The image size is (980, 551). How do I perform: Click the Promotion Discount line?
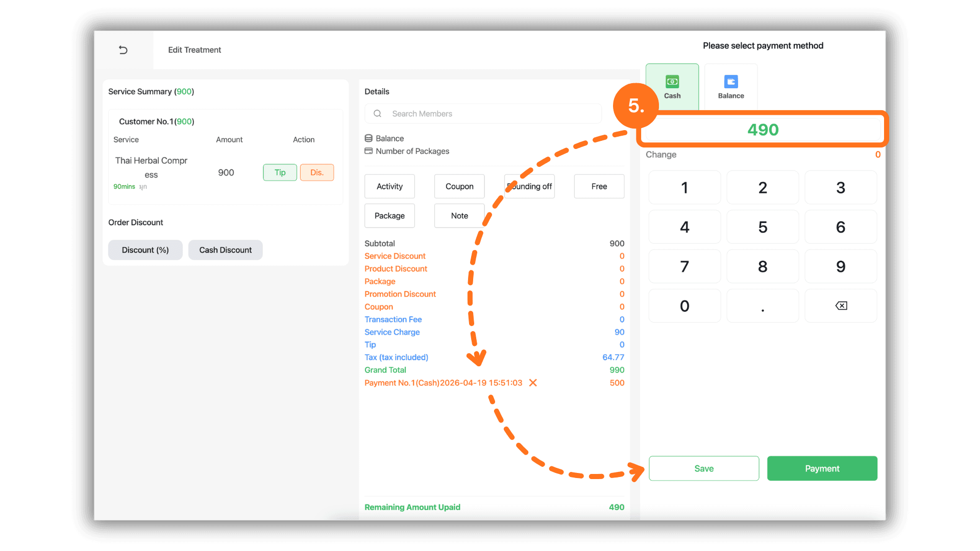494,294
